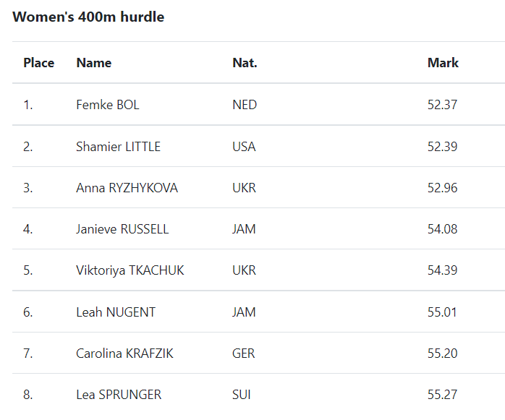Viewport: 505px width, 420px height.
Task: Select Lea SPRUNGER's name
Action: pyautogui.click(x=119, y=395)
